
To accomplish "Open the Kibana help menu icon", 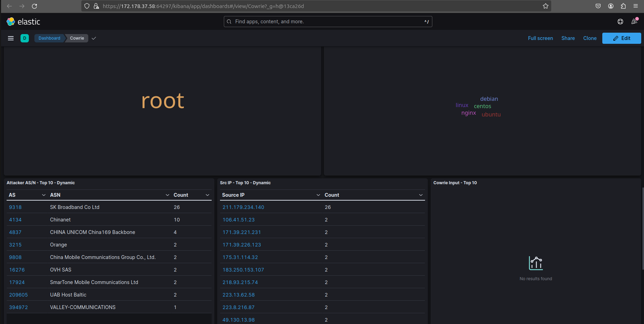I will coord(620,22).
